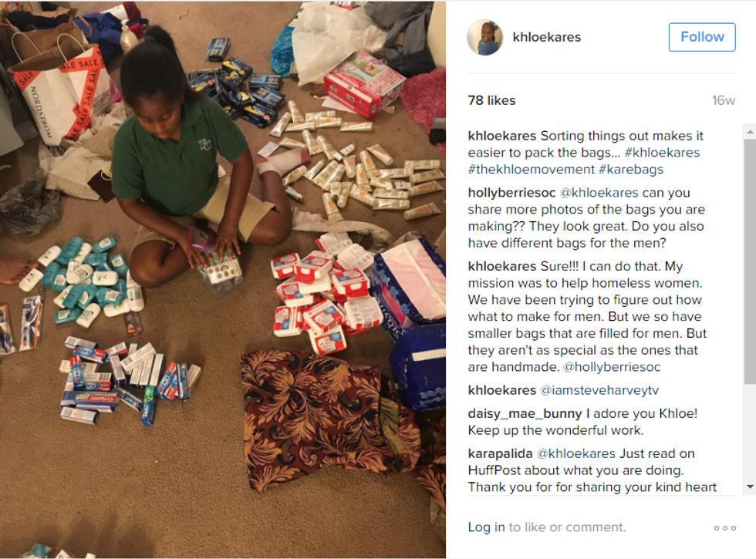This screenshot has height=559, width=756.
Task: Follow the khloekares account
Action: 702,37
